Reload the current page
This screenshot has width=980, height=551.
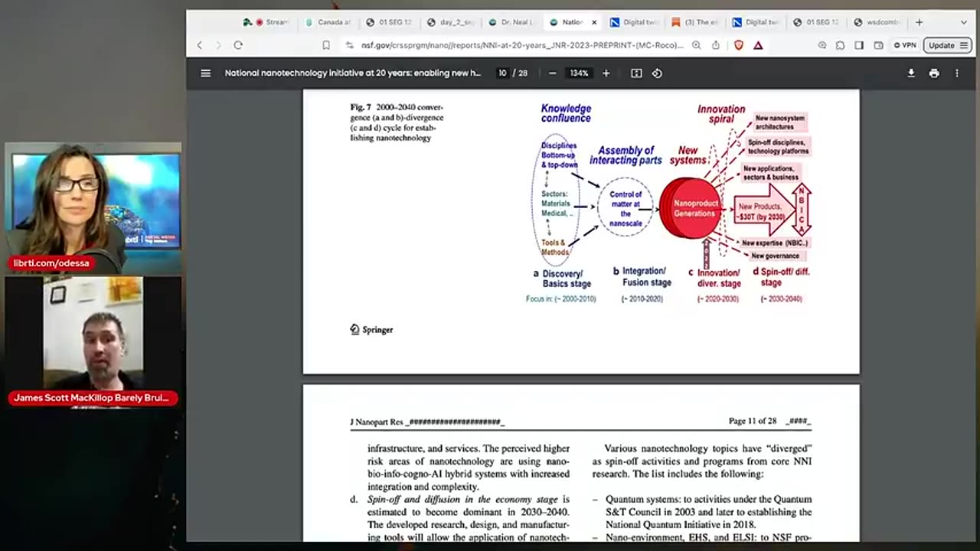pyautogui.click(x=238, y=45)
